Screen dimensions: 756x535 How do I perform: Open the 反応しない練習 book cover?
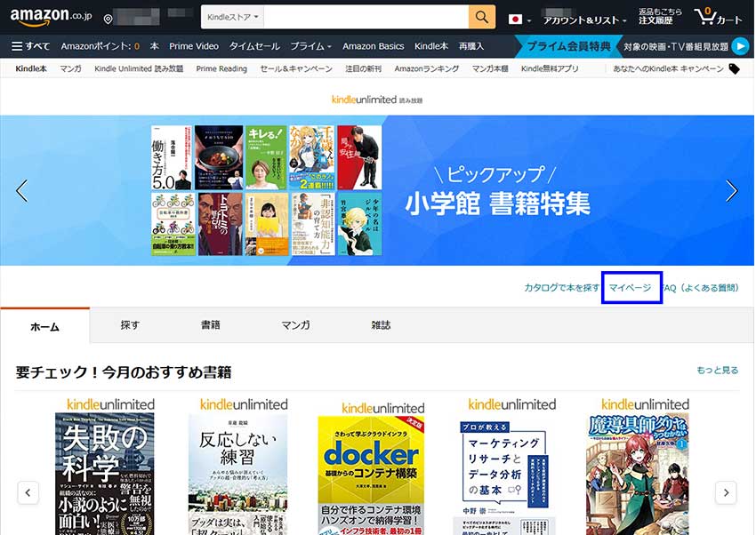coord(237,474)
